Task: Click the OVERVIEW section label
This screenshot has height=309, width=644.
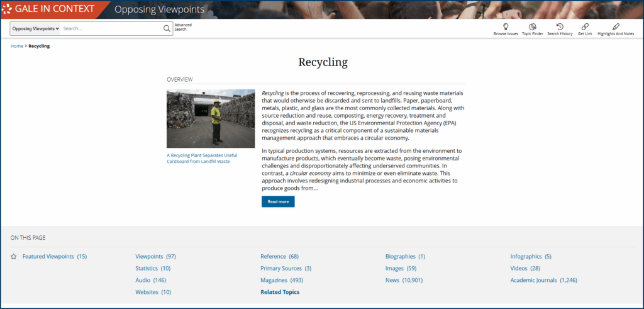Action: coord(179,79)
